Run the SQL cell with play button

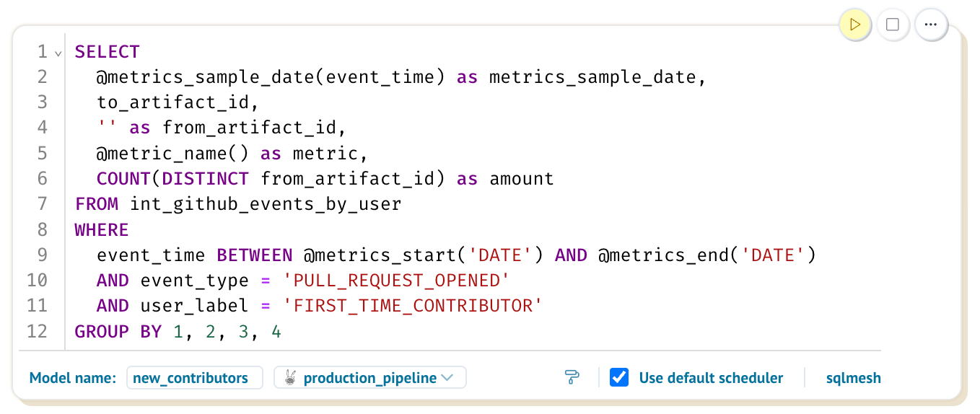[855, 25]
